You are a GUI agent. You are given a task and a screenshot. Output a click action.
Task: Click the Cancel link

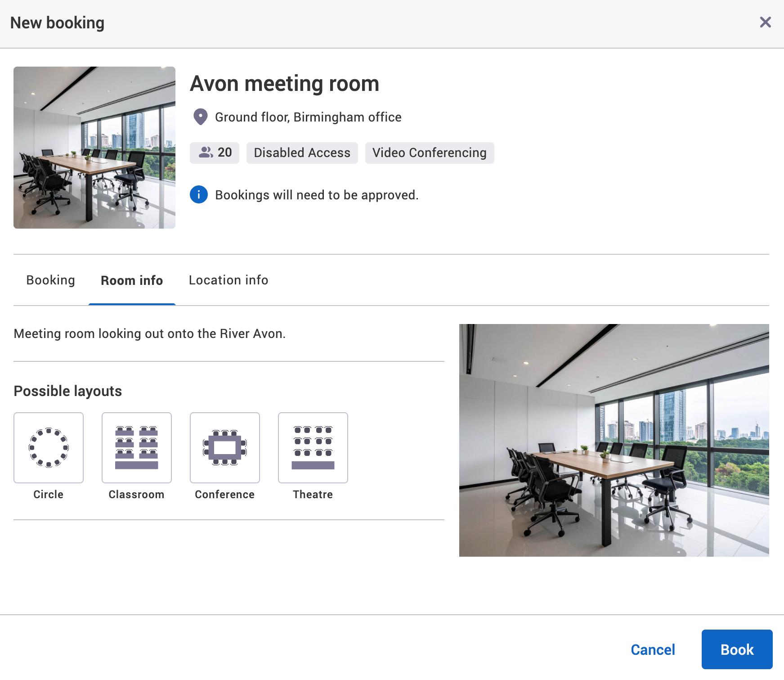pyautogui.click(x=653, y=649)
